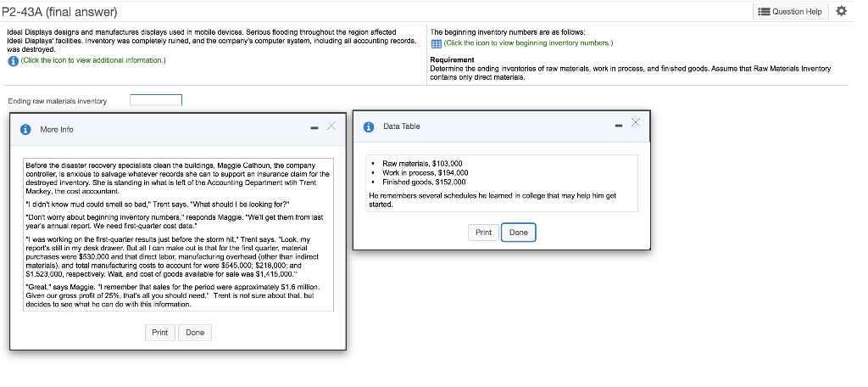Click the 'Work in process, $194,000' line

426,173
